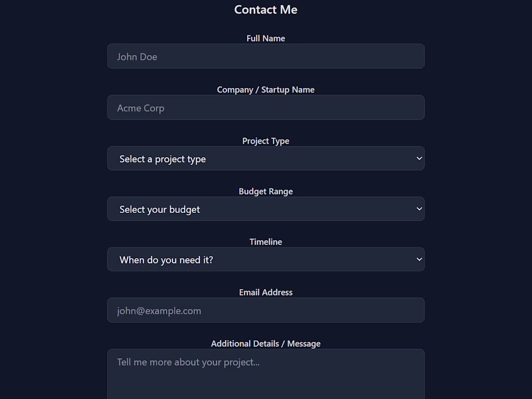Open the Project Type dropdown
The width and height of the screenshot is (532, 399).
pos(266,158)
